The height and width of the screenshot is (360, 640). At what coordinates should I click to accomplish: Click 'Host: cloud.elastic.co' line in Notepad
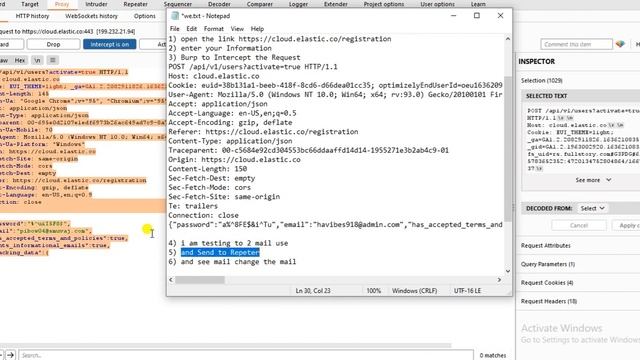[214, 76]
